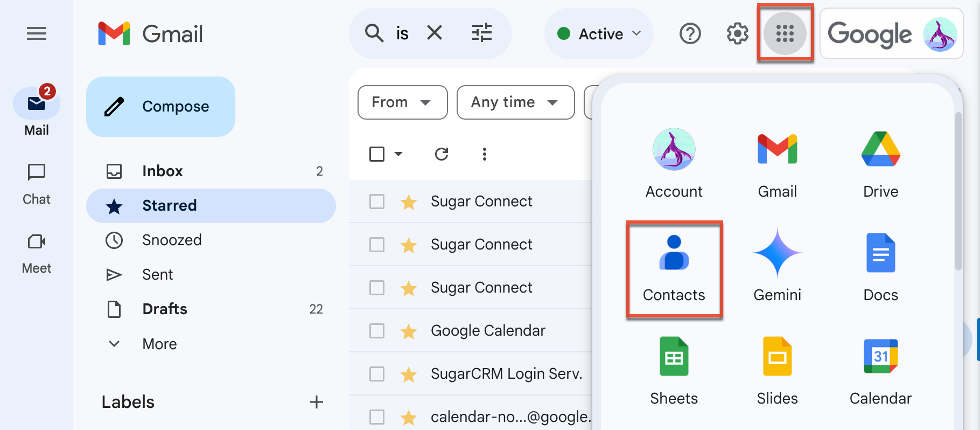Click the Compose button's pencil icon
The image size is (980, 430).
(x=115, y=106)
